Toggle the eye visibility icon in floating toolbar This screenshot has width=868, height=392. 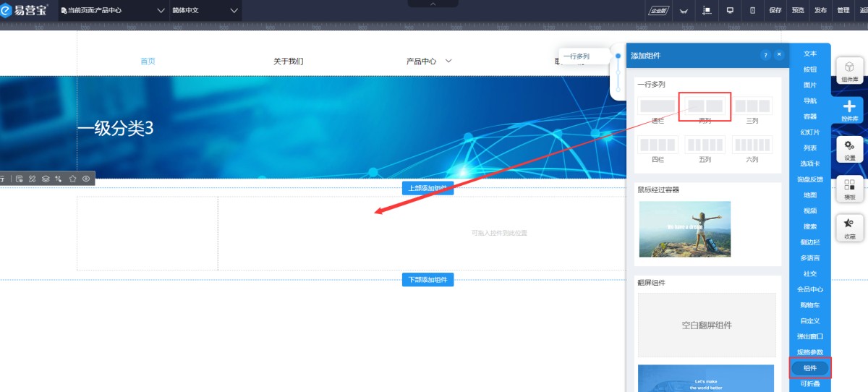tap(86, 178)
